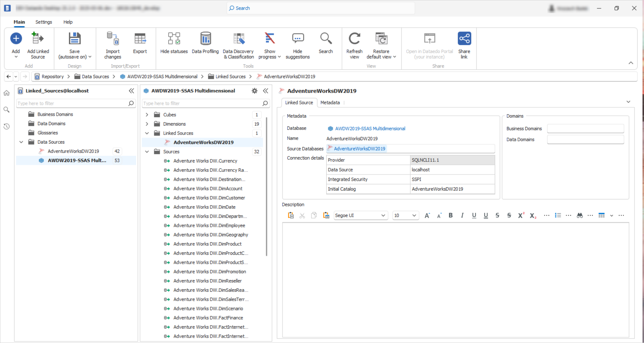Click the Search icon in left sidebar
Image resolution: width=644 pixels, height=343 pixels.
pyautogui.click(x=7, y=109)
